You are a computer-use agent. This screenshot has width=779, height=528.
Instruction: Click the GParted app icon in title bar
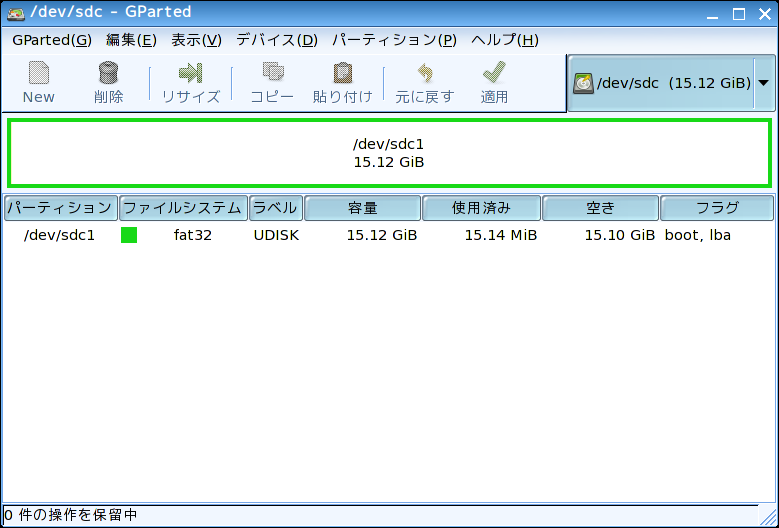15,13
